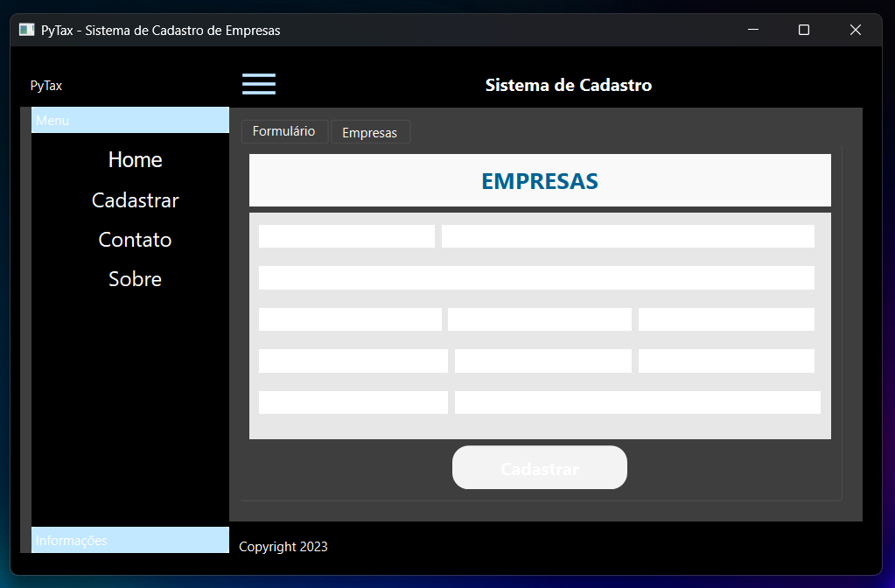Click the full-width field in the second form row
The image size is (895, 588).
click(x=536, y=278)
